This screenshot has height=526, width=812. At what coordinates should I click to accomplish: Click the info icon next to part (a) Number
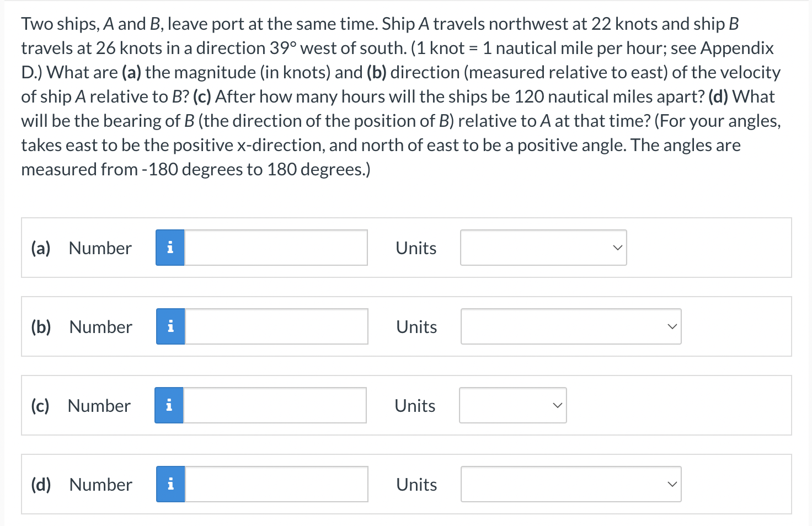click(x=170, y=248)
